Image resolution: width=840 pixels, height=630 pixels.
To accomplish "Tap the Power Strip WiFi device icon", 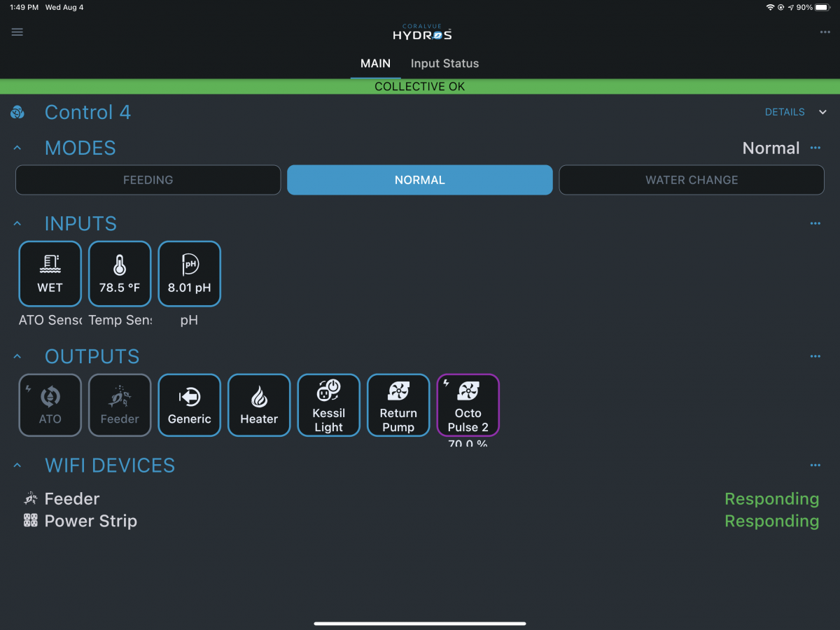I will pos(30,521).
